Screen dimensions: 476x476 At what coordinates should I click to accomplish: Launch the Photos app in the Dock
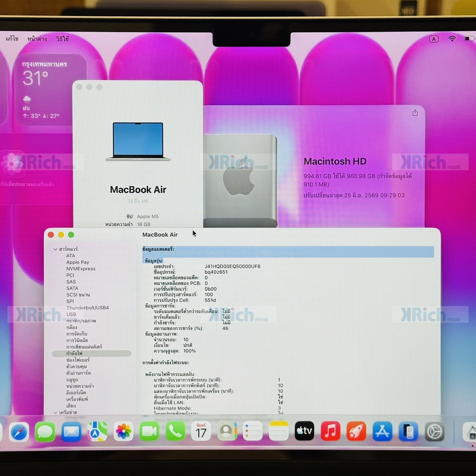tap(123, 432)
